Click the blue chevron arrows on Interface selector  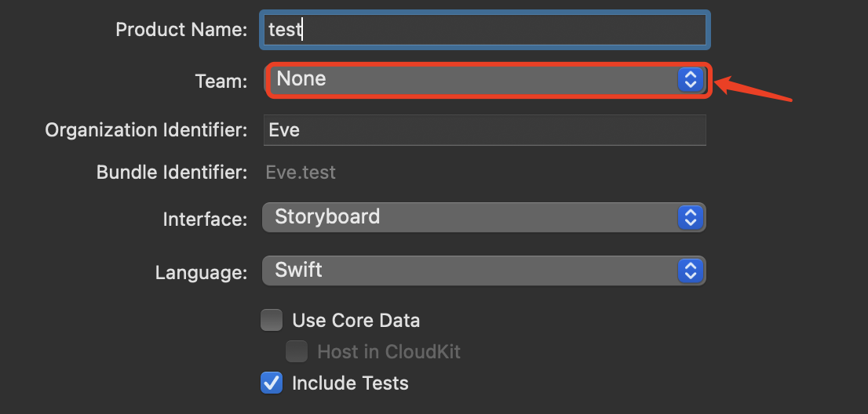pyautogui.click(x=691, y=217)
